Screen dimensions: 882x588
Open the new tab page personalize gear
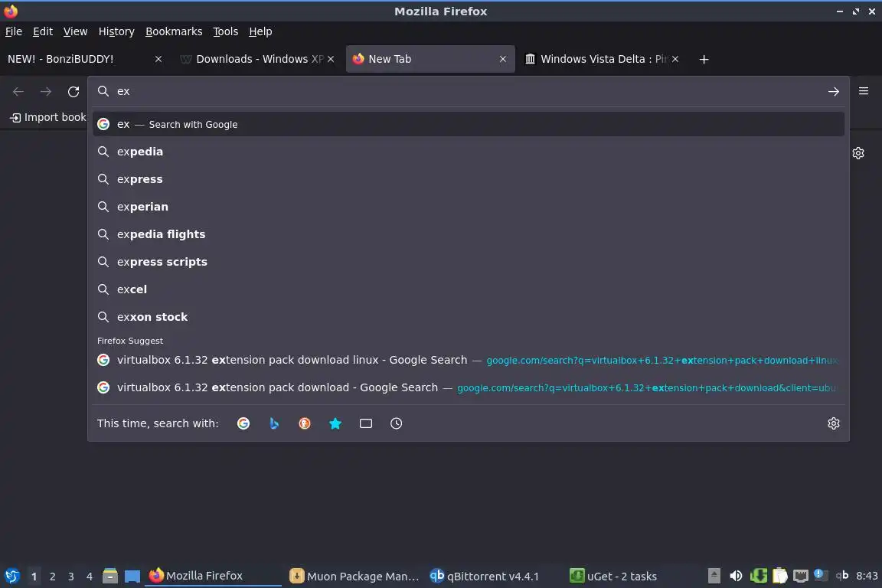[857, 153]
